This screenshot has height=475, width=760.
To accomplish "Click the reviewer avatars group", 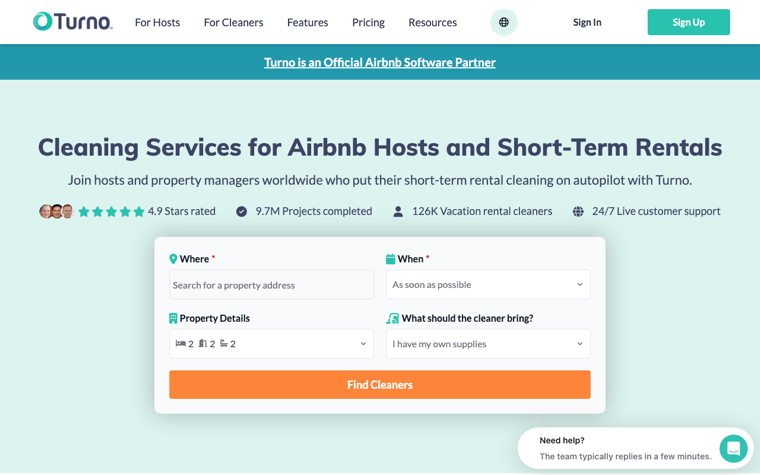I will [56, 211].
